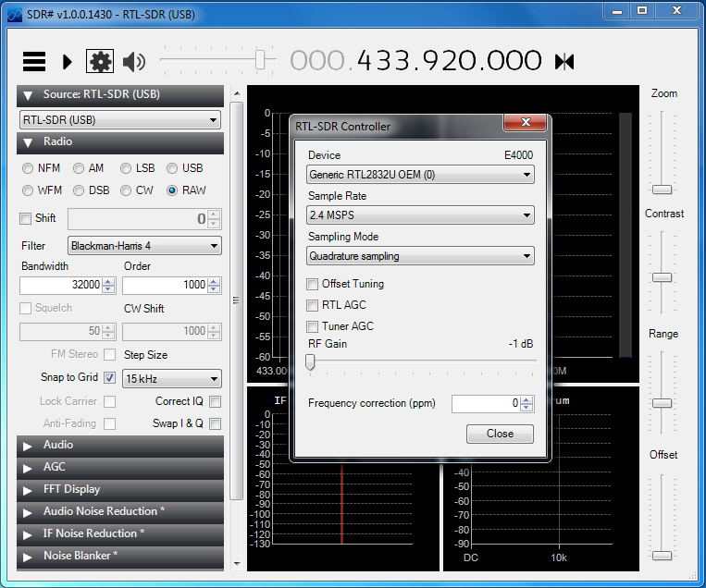
Task: Enable Correct IQ checkbox
Action: pyautogui.click(x=216, y=401)
